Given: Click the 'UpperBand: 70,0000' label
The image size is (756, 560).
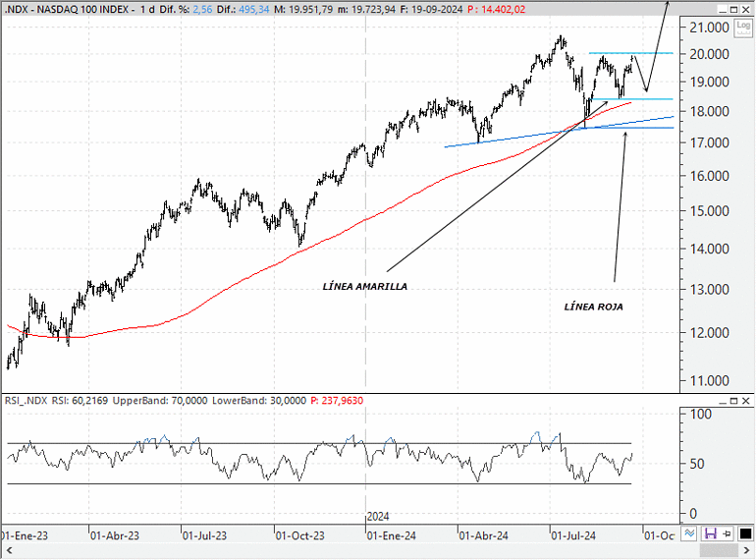Looking at the screenshot, I should click(x=160, y=401).
